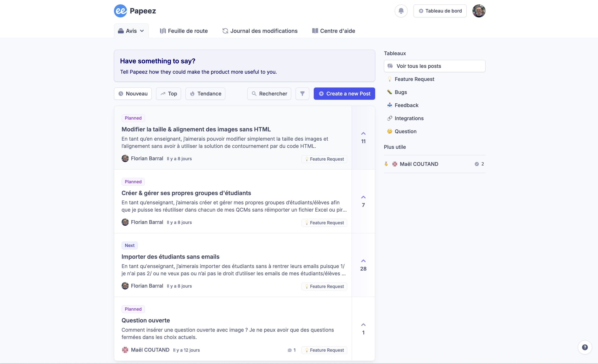Open the help question mark bubble
This screenshot has height=364, width=598.
585,347
